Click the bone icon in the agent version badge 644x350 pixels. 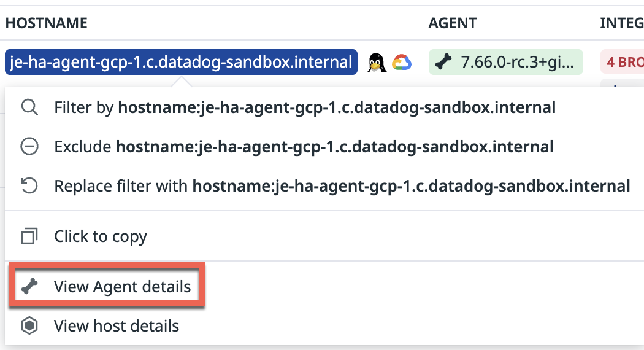(x=444, y=62)
